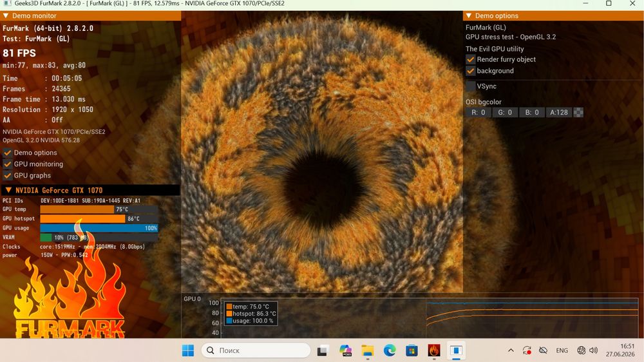
Task: Select the A:128 alpha value field
Action: coord(559,112)
